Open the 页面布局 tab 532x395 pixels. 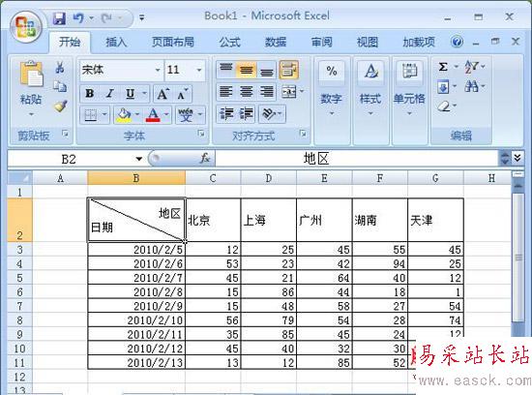pos(173,42)
